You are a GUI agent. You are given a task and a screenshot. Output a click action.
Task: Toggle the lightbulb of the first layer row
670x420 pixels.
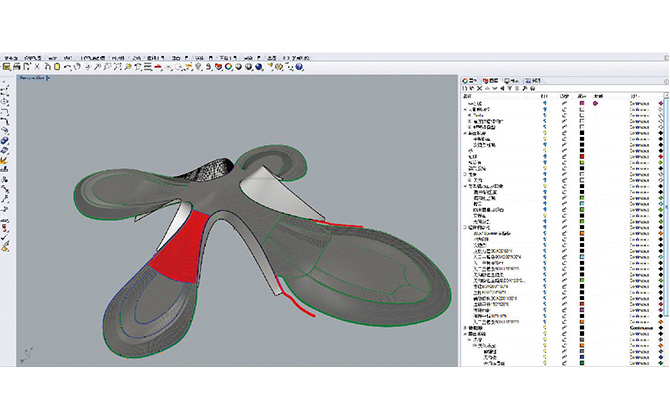[545, 103]
